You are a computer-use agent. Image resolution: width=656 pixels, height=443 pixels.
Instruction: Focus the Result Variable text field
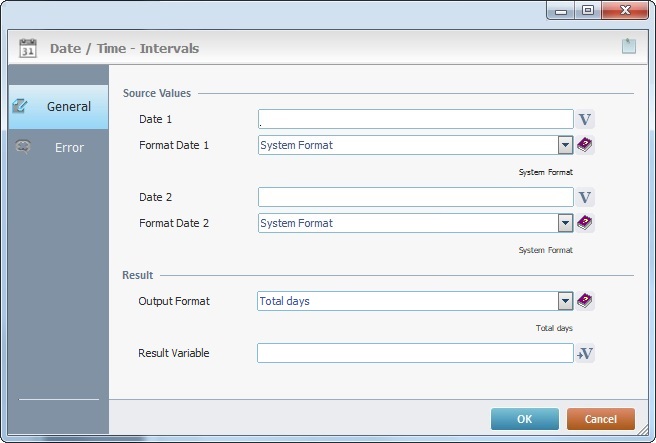415,353
